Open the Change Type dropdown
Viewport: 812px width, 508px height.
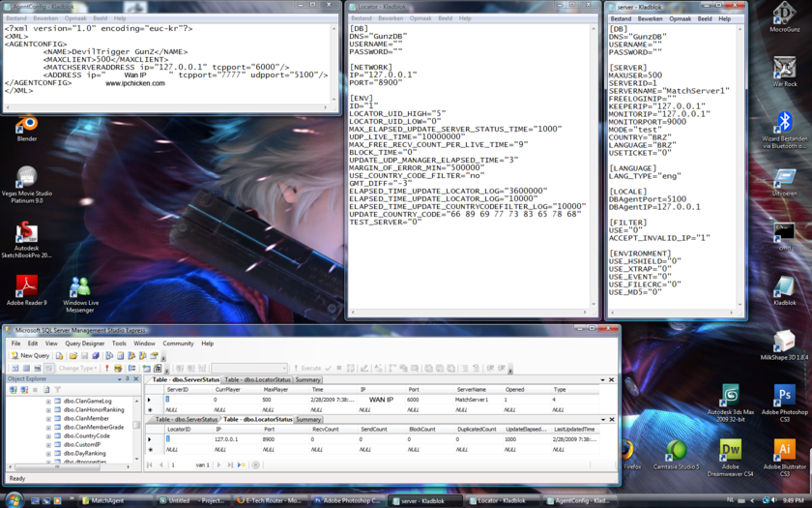point(77,369)
